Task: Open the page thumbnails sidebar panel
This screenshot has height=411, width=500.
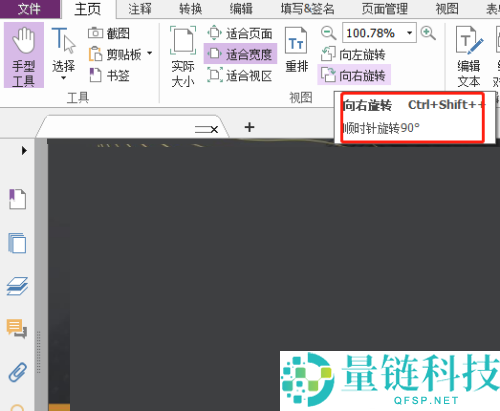Action: coord(17,243)
